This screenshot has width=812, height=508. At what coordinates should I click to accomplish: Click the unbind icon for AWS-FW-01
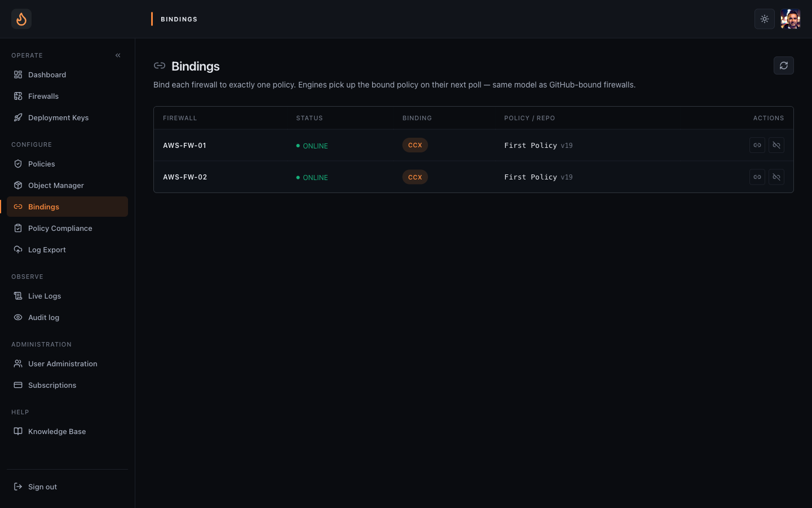click(x=776, y=145)
